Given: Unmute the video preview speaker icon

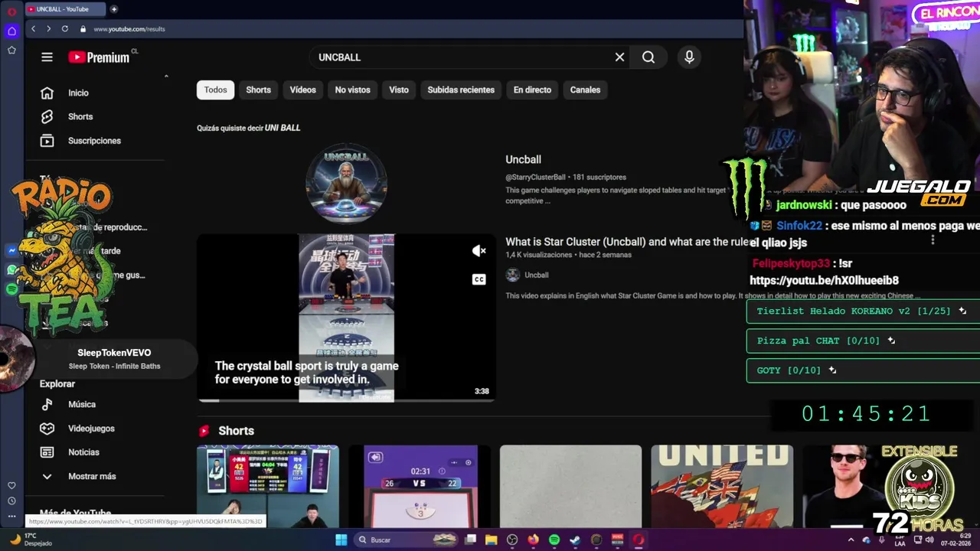Looking at the screenshot, I should click(x=479, y=251).
